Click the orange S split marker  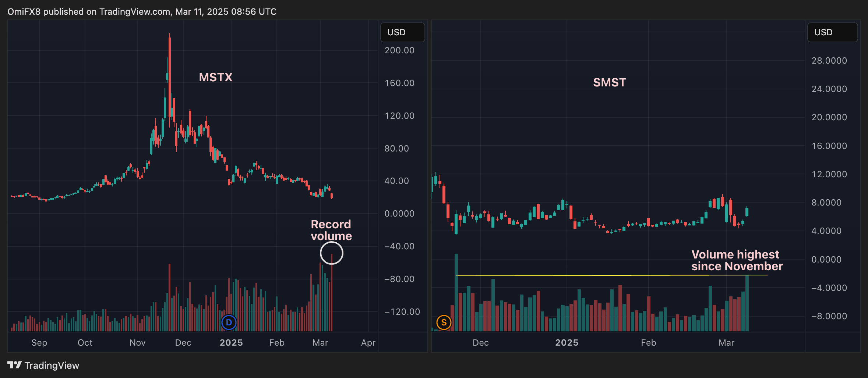(444, 322)
